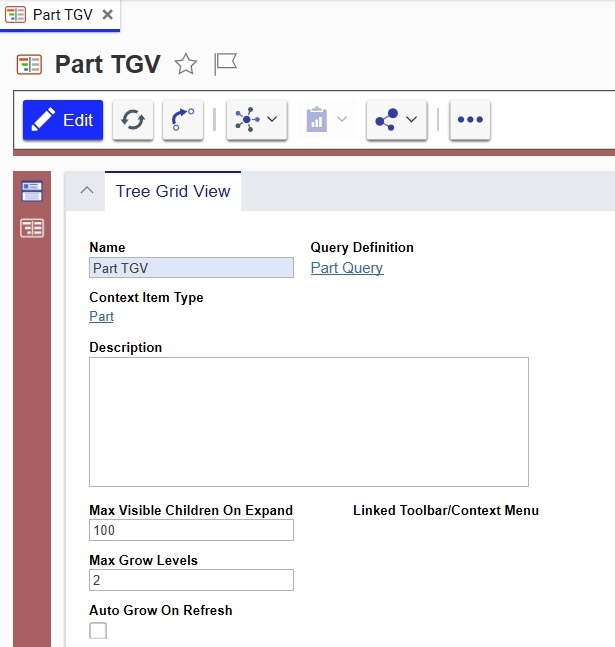Close the Part TGV tab
Image resolution: width=615 pixels, height=647 pixels.
click(108, 15)
